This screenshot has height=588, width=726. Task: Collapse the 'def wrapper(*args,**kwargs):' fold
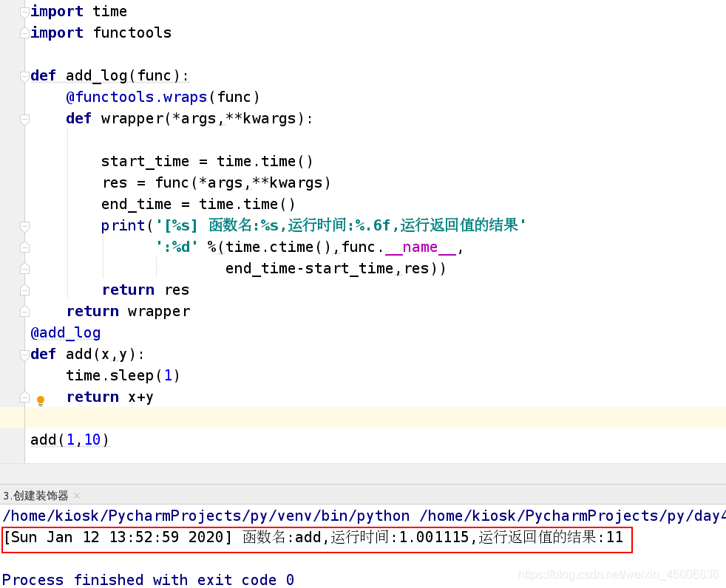tap(24, 120)
